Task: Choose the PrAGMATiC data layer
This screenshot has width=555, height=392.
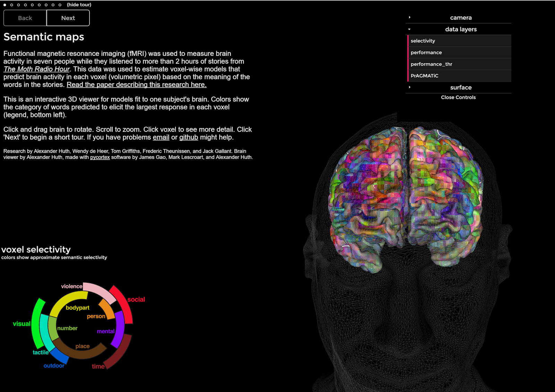Action: click(x=425, y=76)
